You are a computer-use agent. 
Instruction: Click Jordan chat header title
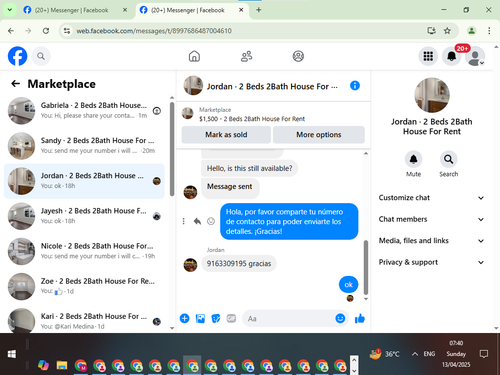272,86
